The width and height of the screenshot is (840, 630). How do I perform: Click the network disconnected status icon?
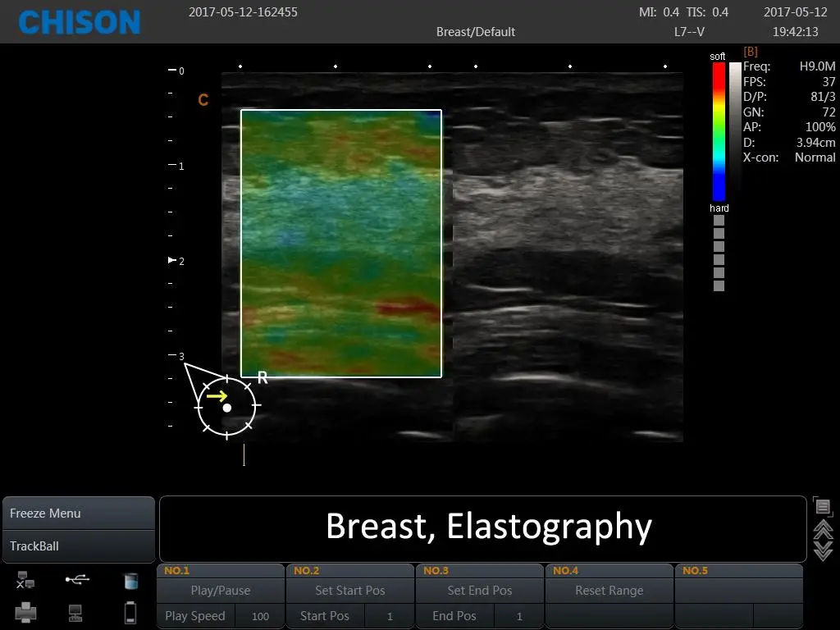click(25, 580)
